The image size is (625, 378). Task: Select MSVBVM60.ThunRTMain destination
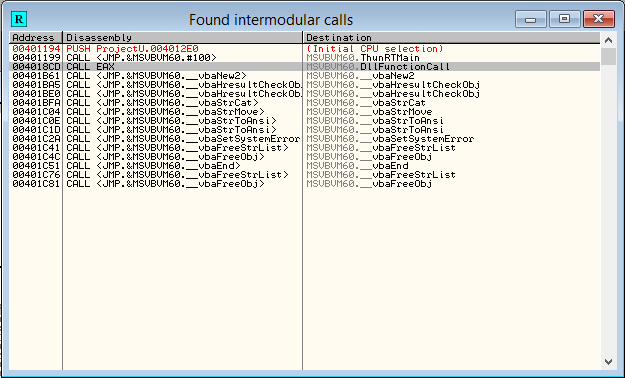click(363, 58)
